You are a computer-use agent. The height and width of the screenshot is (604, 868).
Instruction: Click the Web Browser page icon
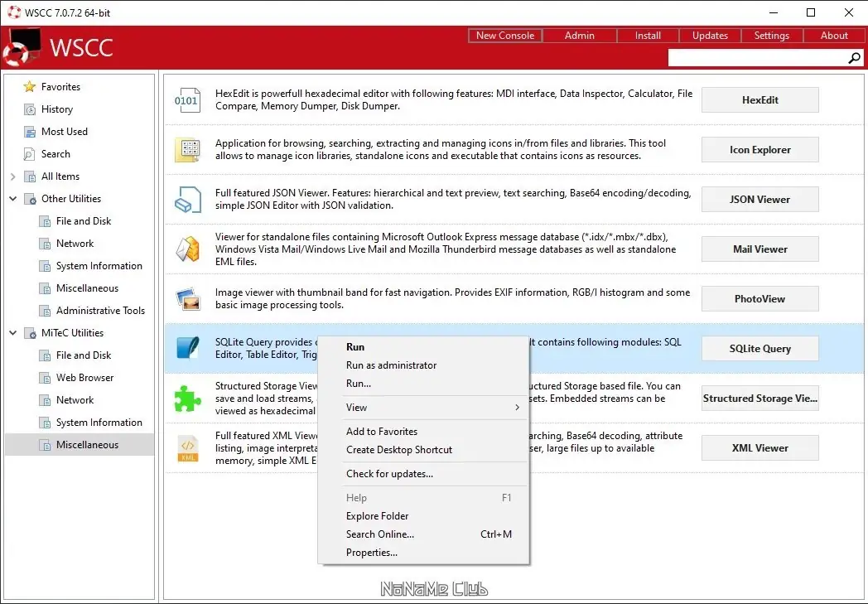(45, 378)
